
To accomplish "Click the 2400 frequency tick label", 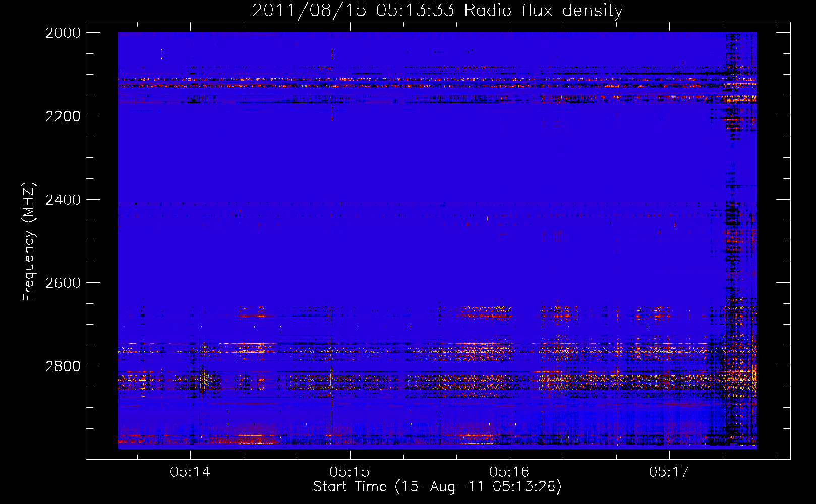I will [63, 200].
